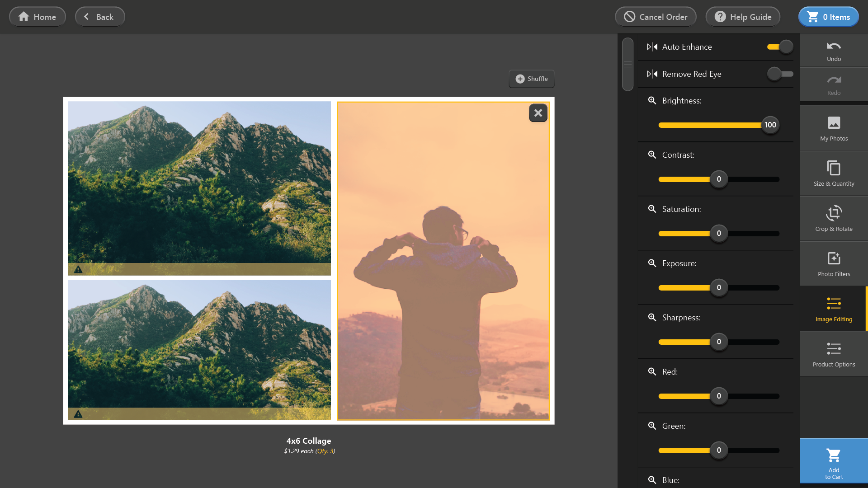Viewport: 868px width, 488px height.
Task: Click the Qty. 3 quantity text
Action: pyautogui.click(x=325, y=451)
